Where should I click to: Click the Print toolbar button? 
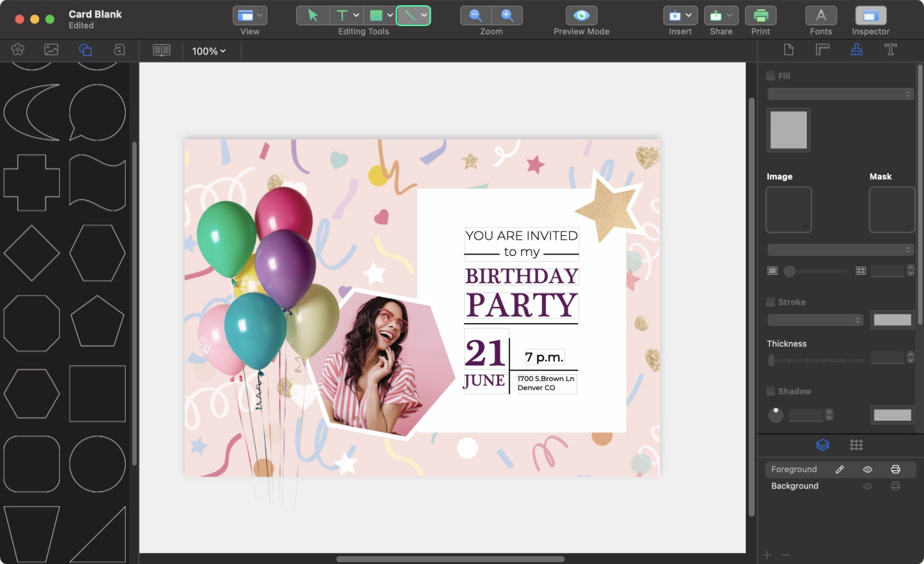761,15
